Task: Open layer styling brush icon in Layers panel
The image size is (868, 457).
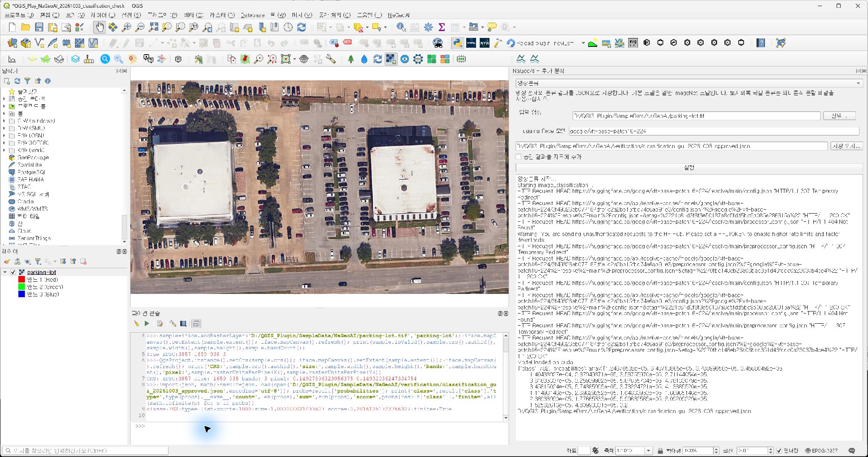Action: point(7,262)
